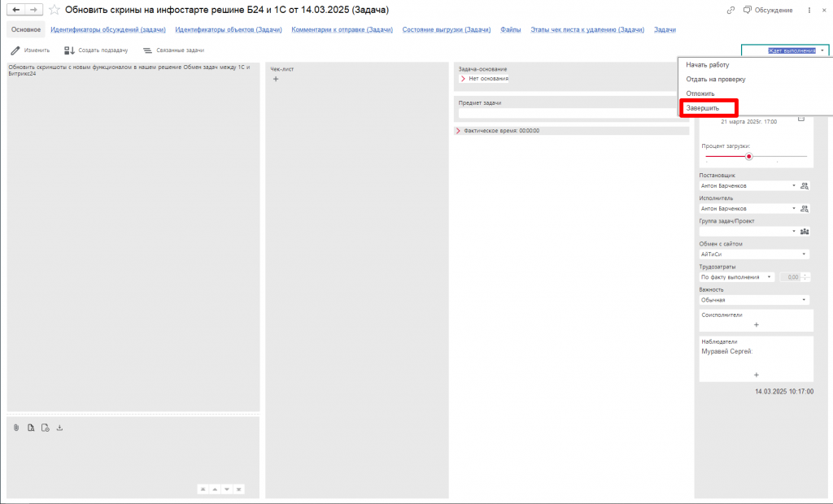Jump to bottom with double-down arrow
Viewport: 833px width, 504px height.
tap(239, 489)
